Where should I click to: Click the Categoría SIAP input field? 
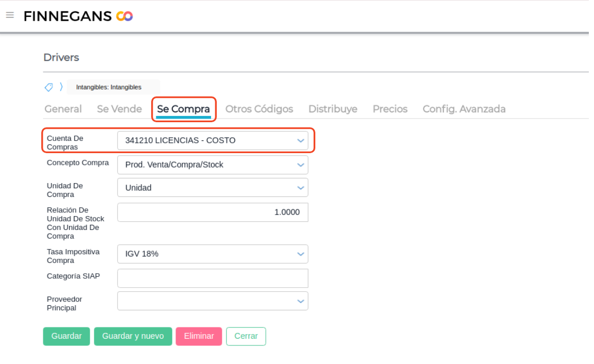pyautogui.click(x=213, y=278)
